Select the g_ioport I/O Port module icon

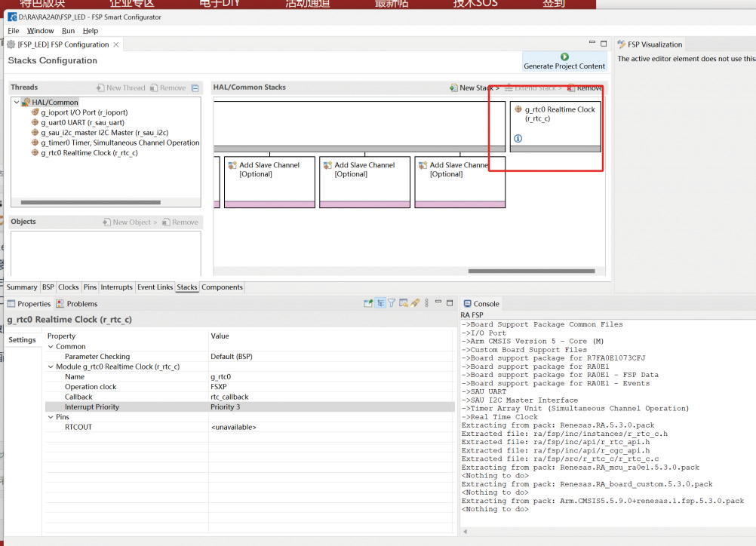pos(35,112)
